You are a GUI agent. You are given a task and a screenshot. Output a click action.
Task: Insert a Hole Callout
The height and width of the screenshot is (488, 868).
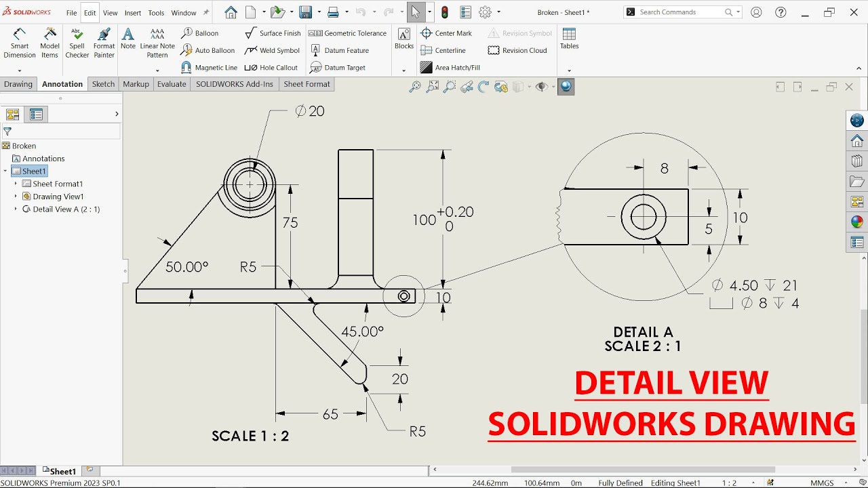click(271, 68)
